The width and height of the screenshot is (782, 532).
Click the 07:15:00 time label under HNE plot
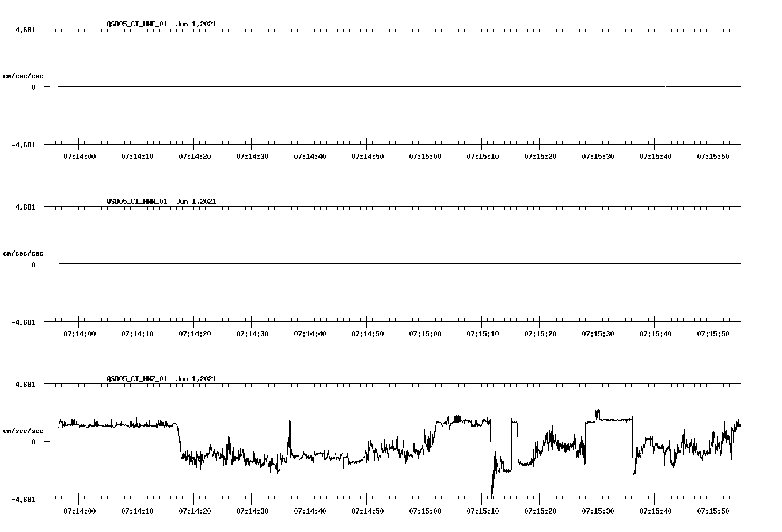[x=425, y=156]
